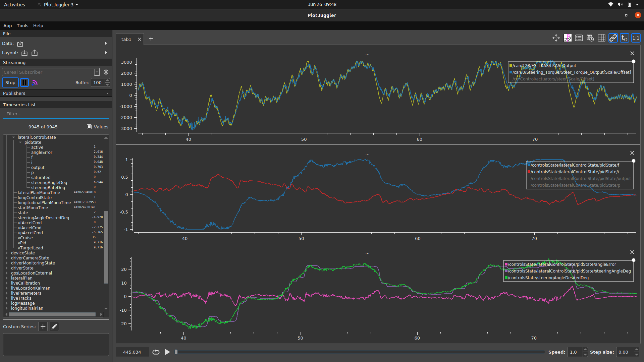The image size is (644, 362).
Task: Toggle loop playback icon
Action: coord(156,352)
